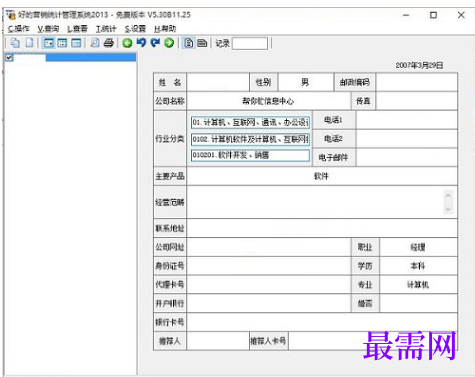Click the 推荐人卡号 input field
This screenshot has width=475, height=377.
(x=373, y=341)
